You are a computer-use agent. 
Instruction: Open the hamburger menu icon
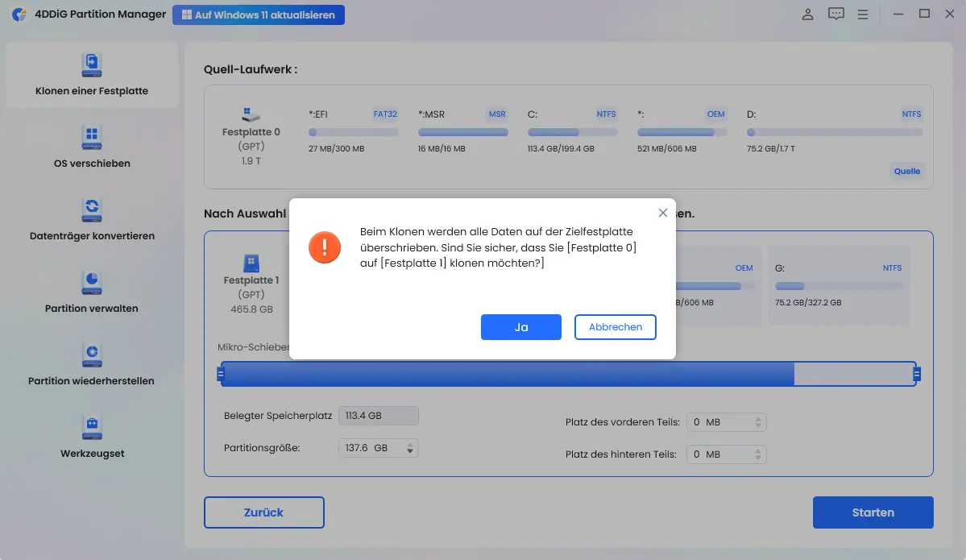coord(863,15)
